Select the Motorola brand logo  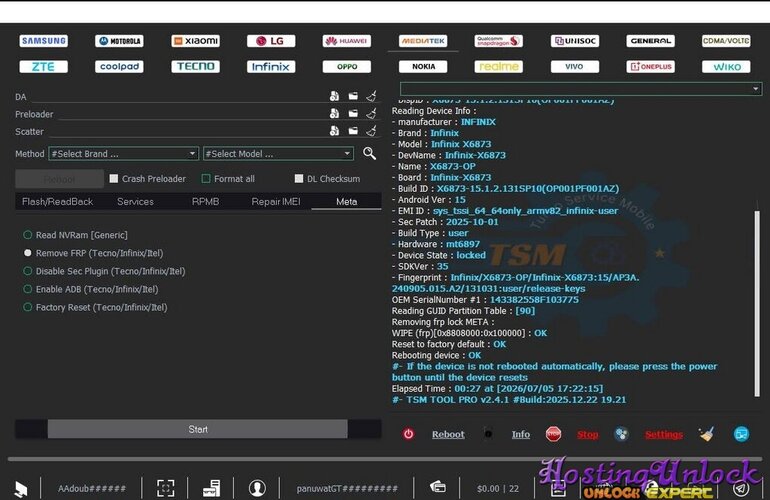(119, 41)
